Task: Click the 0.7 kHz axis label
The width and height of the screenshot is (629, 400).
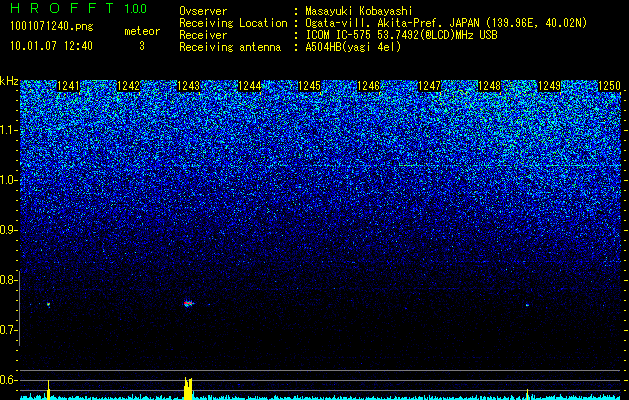Action: pos(8,330)
